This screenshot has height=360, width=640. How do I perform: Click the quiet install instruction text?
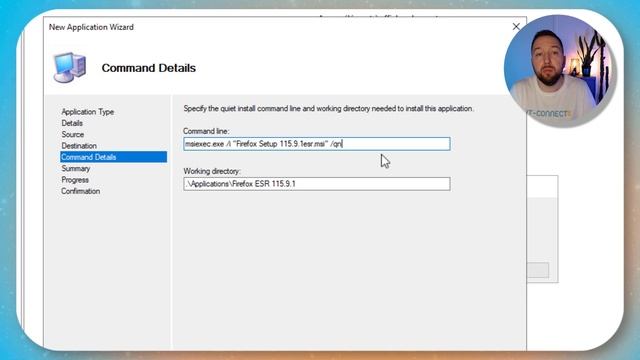pos(329,109)
